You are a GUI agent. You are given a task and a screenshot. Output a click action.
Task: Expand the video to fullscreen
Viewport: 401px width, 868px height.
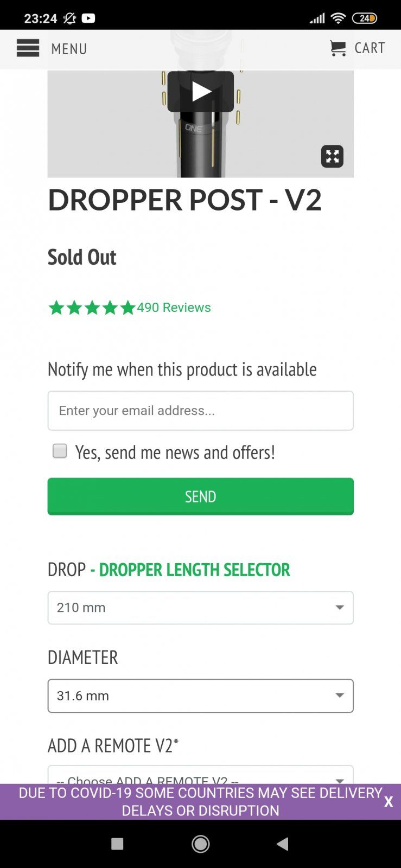point(332,156)
